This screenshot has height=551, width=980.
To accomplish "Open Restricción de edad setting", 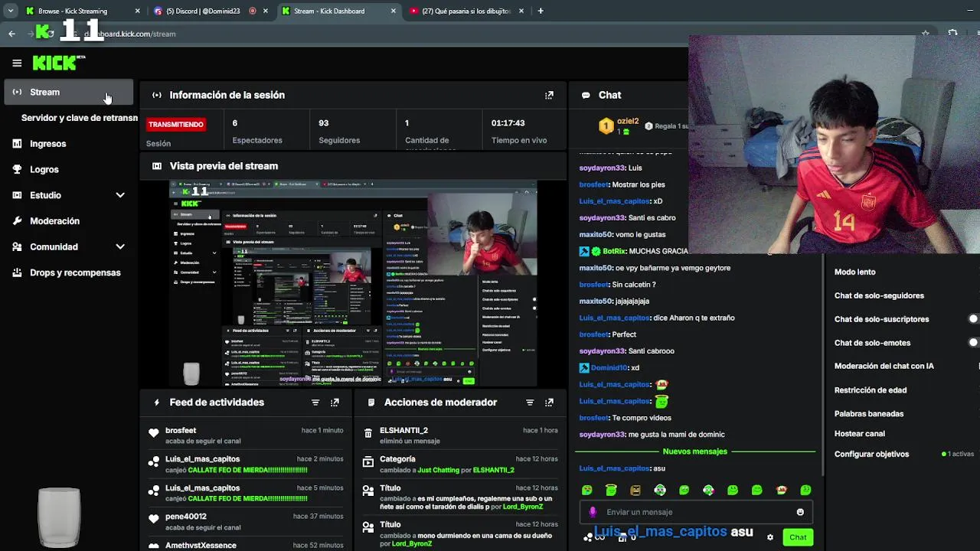I will point(871,390).
